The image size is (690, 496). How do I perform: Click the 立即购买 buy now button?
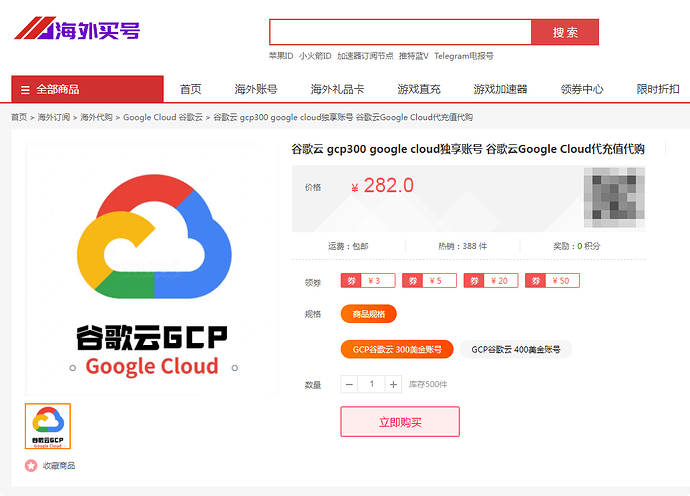click(x=400, y=422)
